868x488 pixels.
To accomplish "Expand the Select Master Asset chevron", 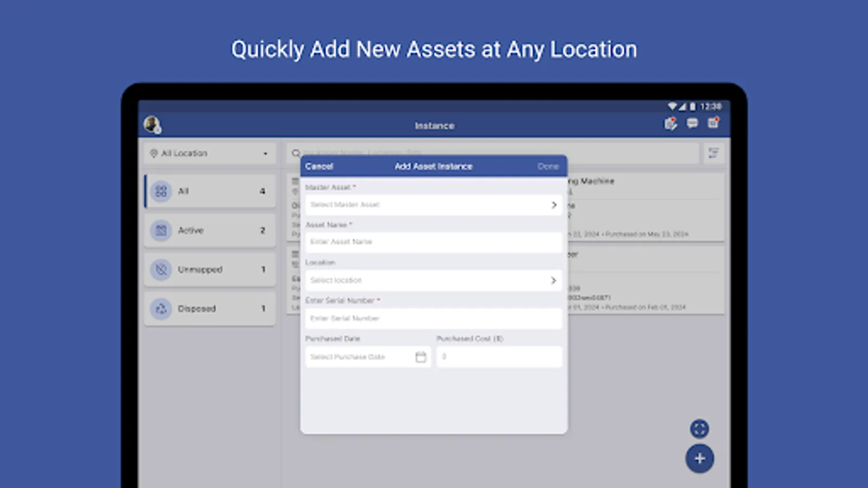I will point(554,205).
